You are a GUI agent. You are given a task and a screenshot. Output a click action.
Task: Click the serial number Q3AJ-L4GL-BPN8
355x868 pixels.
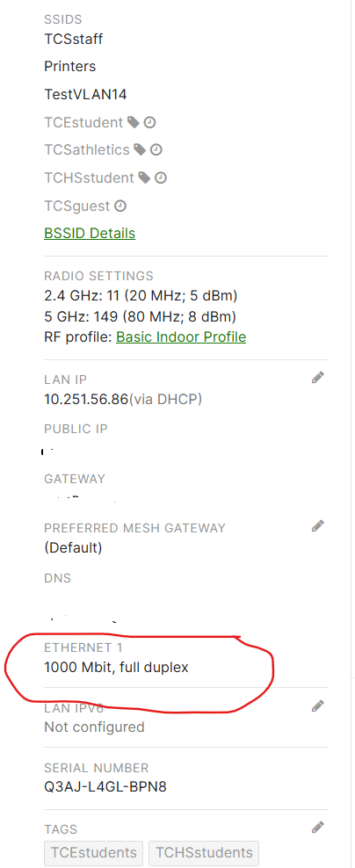click(x=105, y=786)
